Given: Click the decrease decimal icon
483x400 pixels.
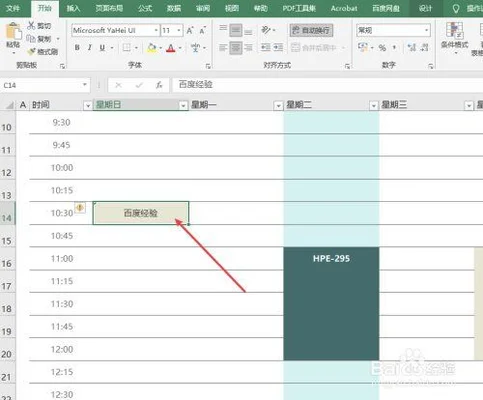Looking at the screenshot, I should click(x=424, y=48).
